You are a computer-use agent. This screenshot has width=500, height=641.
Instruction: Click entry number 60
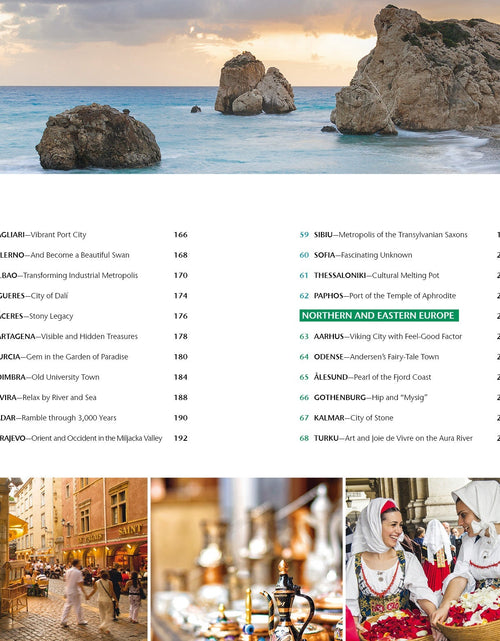(304, 255)
